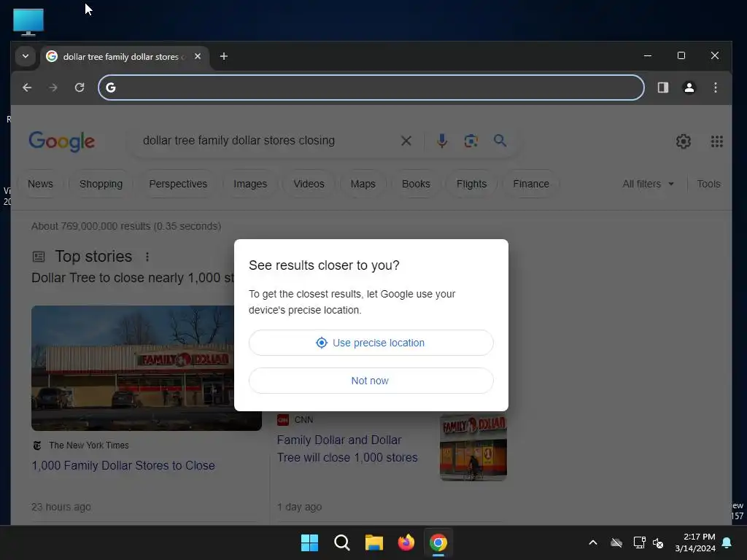The height and width of the screenshot is (560, 747).
Task: Select the News filter
Action: click(x=41, y=184)
